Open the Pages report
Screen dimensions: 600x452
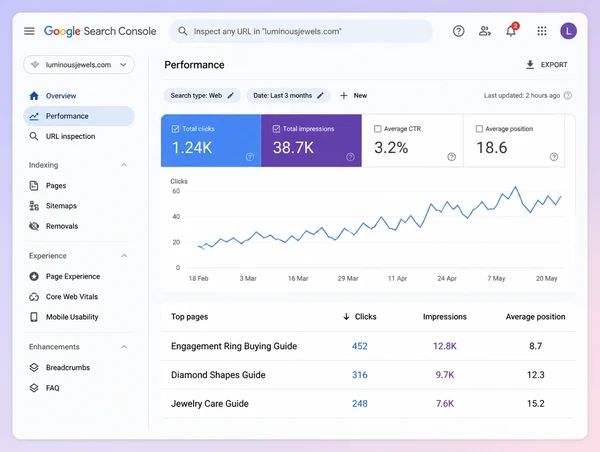79,186
